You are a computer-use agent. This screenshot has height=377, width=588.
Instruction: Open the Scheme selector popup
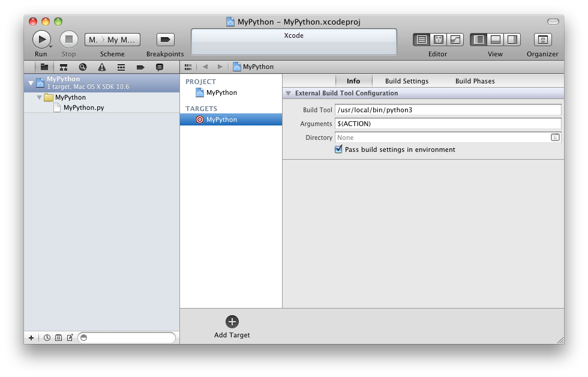pyautogui.click(x=113, y=40)
